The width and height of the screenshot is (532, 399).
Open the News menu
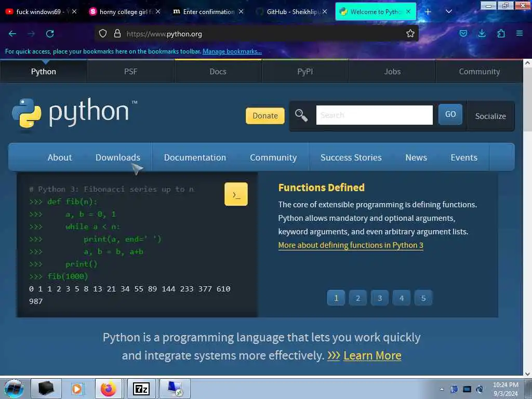coord(416,157)
